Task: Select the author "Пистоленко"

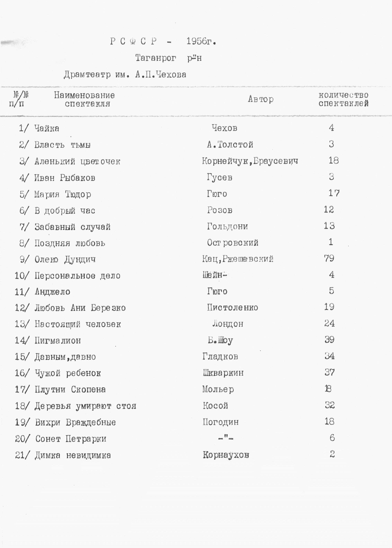Action: (x=232, y=307)
